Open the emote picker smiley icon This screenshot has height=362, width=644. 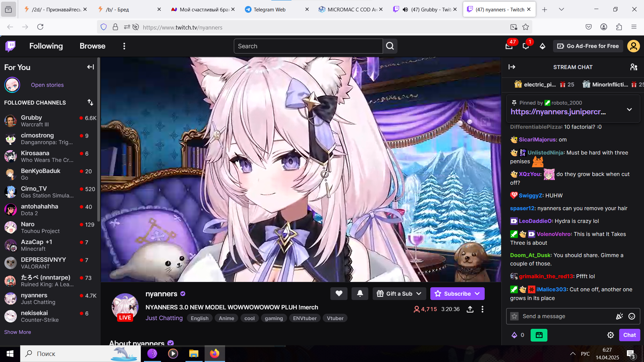pos(632,316)
